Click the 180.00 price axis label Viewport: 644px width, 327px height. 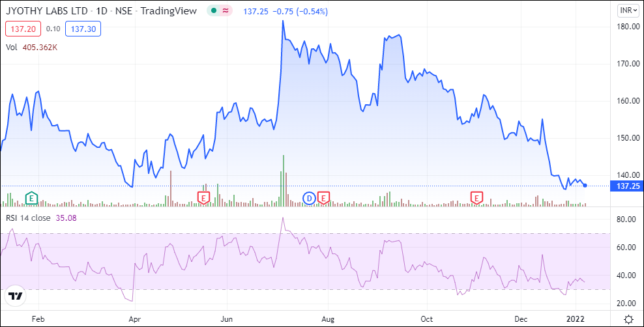coord(629,27)
